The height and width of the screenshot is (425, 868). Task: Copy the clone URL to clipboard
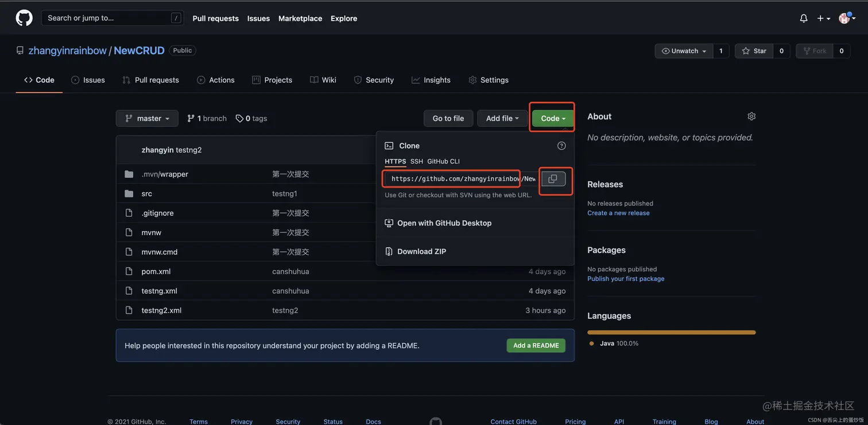tap(553, 179)
